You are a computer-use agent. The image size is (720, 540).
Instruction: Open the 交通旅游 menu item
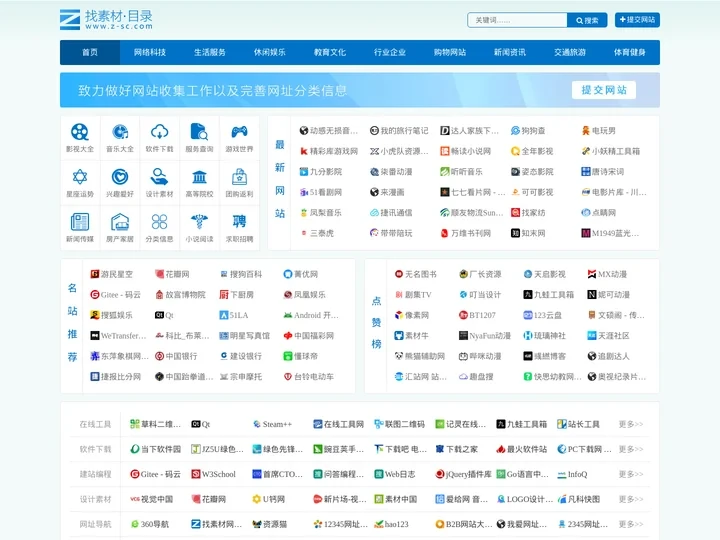[x=570, y=52]
